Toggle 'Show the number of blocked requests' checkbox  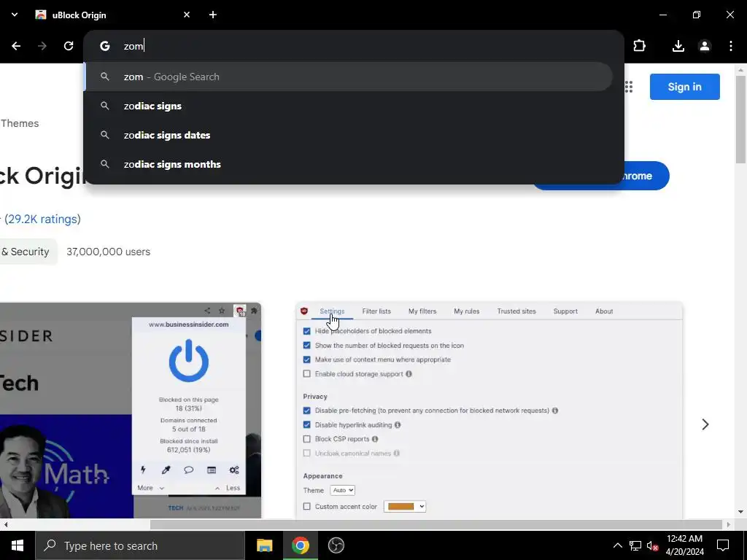click(307, 345)
